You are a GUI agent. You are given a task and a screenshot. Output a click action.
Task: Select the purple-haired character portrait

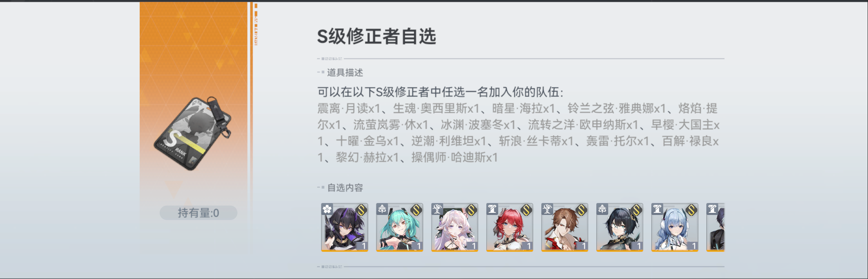pos(345,227)
